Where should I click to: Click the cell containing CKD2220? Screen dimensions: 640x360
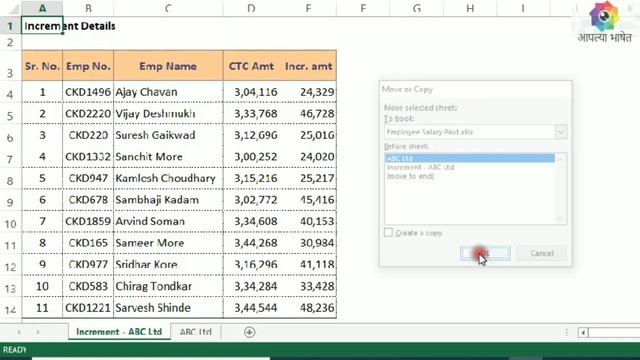point(88,113)
